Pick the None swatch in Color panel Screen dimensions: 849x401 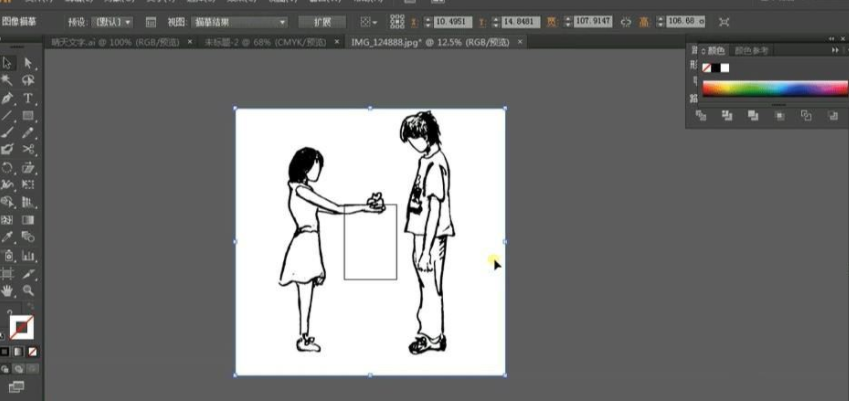click(707, 68)
